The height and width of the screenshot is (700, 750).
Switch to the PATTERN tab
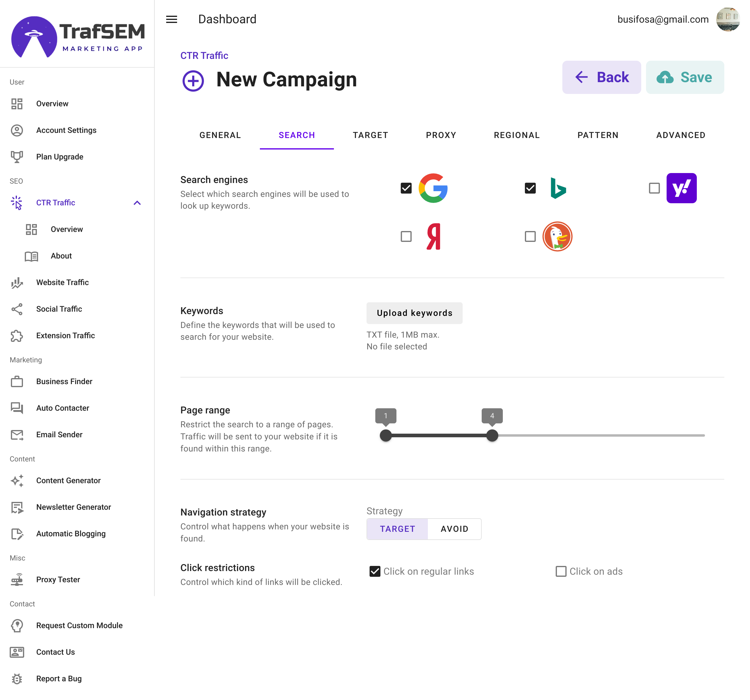(598, 135)
